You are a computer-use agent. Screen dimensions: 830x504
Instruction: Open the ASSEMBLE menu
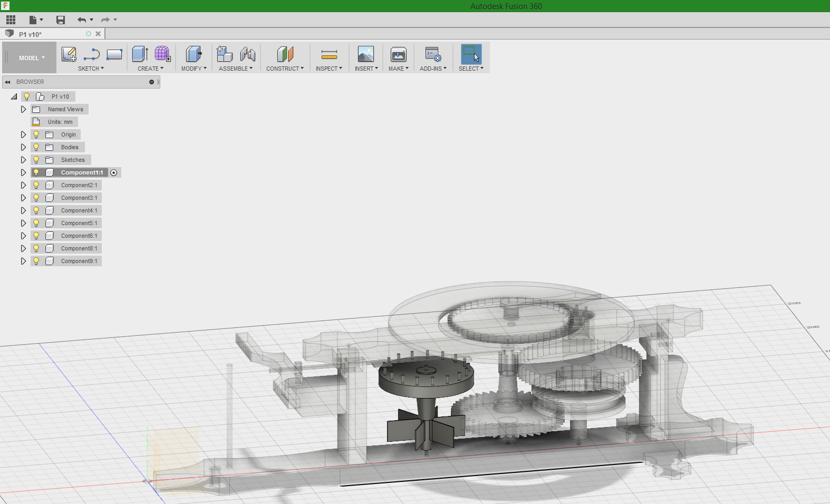(x=236, y=69)
